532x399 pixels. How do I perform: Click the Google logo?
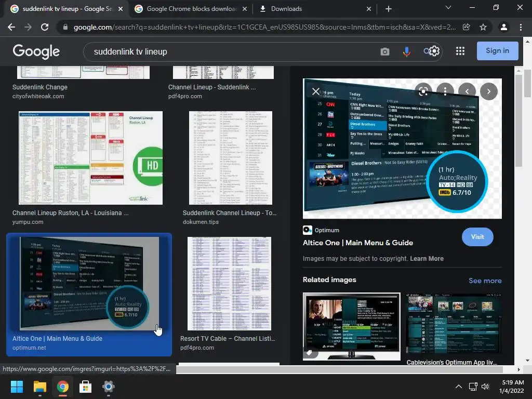(36, 51)
